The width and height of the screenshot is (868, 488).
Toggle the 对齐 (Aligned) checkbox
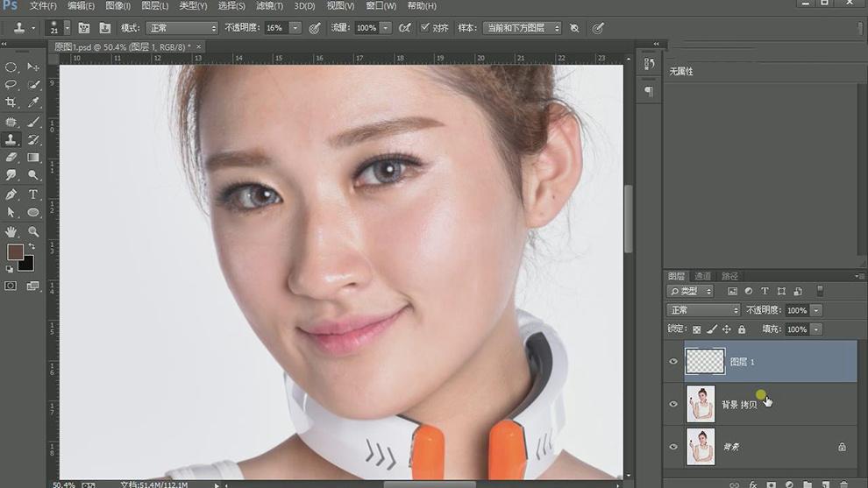tap(425, 28)
